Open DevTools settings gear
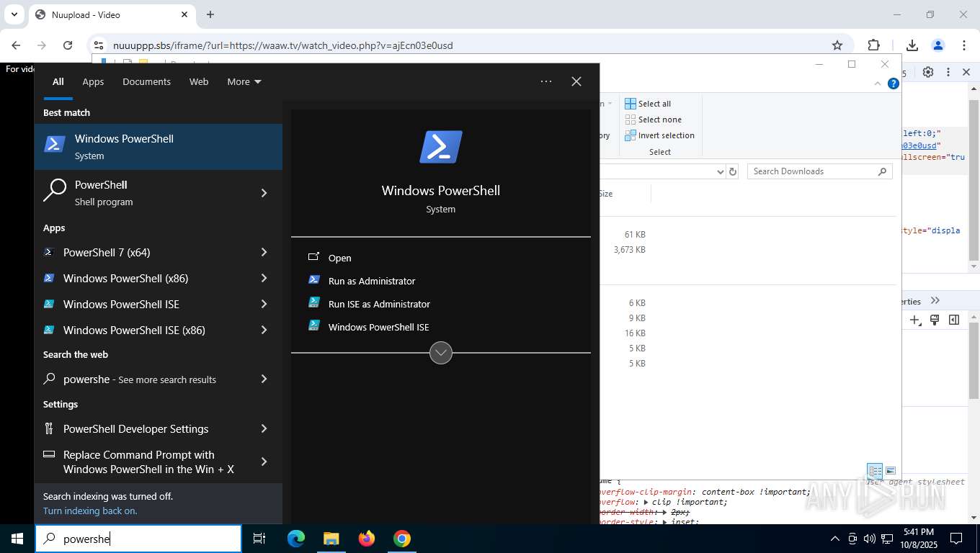Image resolution: width=980 pixels, height=553 pixels. pos(928,72)
